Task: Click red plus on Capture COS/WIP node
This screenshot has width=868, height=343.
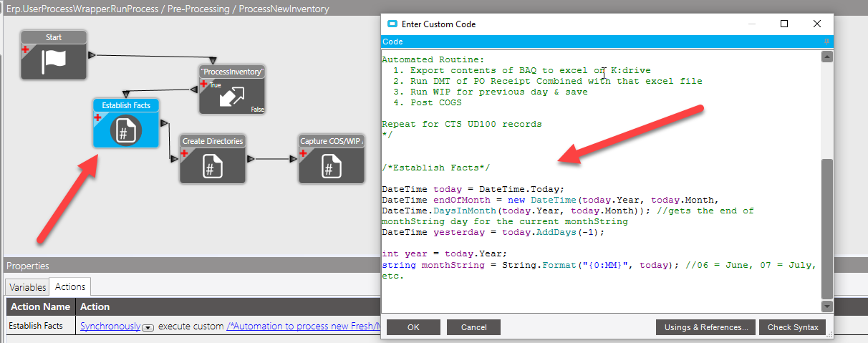Action: [x=303, y=153]
